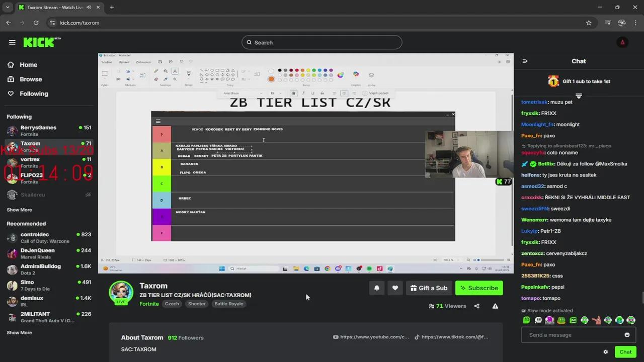The width and height of the screenshot is (644, 362).
Task: Click Taxrom's live avatar below the video
Action: click(x=121, y=293)
